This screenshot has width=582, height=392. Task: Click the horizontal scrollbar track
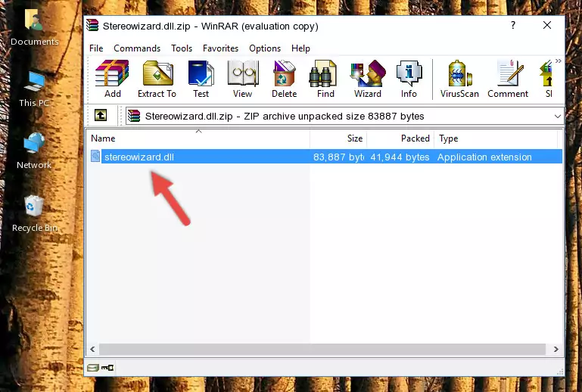pos(322,349)
